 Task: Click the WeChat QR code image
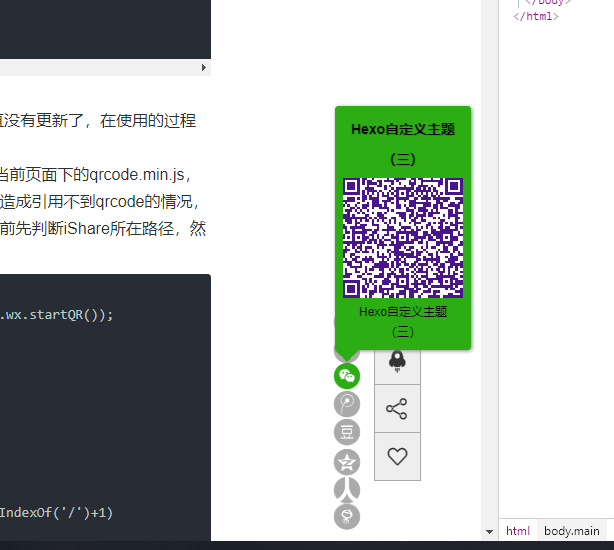(x=403, y=238)
